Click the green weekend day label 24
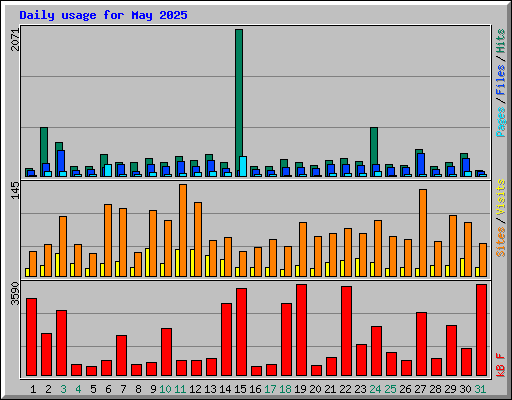 [375, 389]
